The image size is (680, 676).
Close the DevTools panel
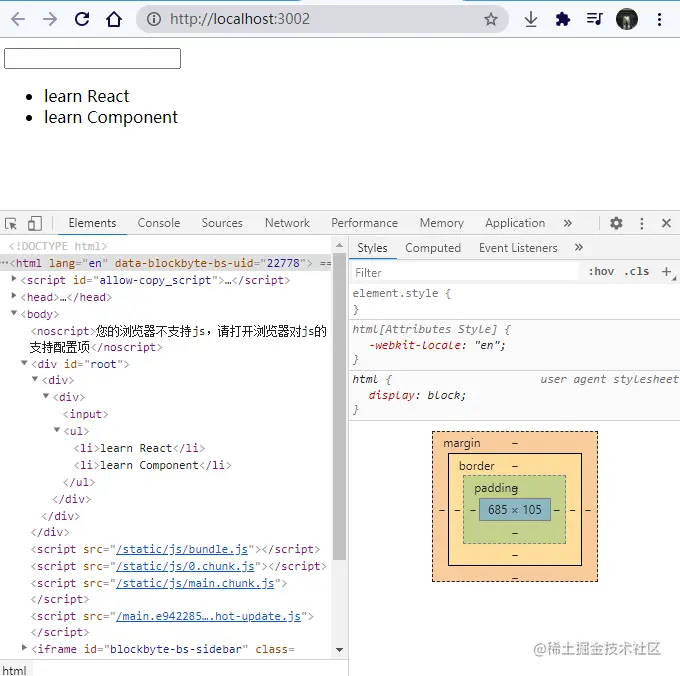pos(667,223)
